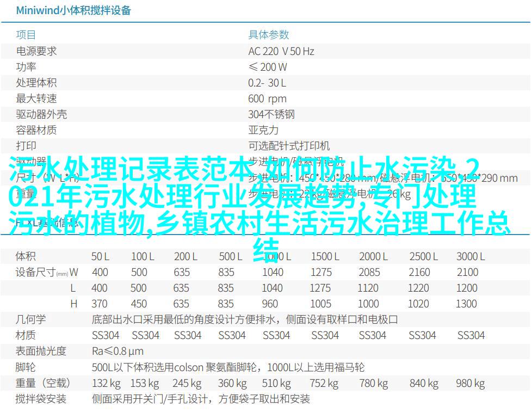Click the 处理体积 row label

(36, 83)
